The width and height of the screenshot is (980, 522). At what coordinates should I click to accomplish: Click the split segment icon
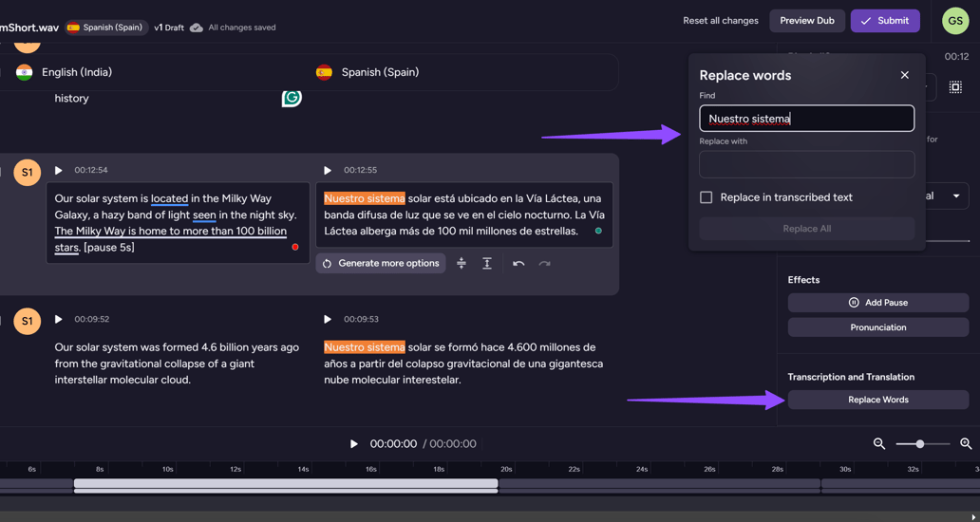click(x=462, y=263)
